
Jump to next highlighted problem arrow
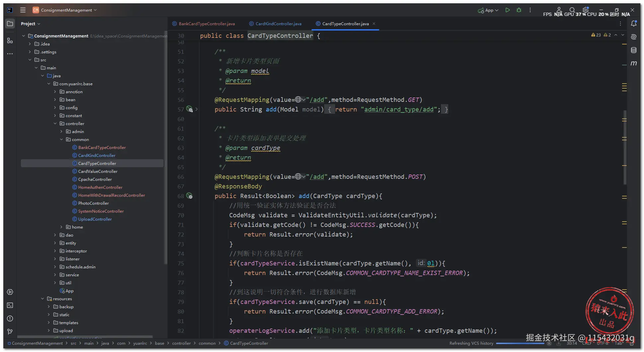(623, 35)
